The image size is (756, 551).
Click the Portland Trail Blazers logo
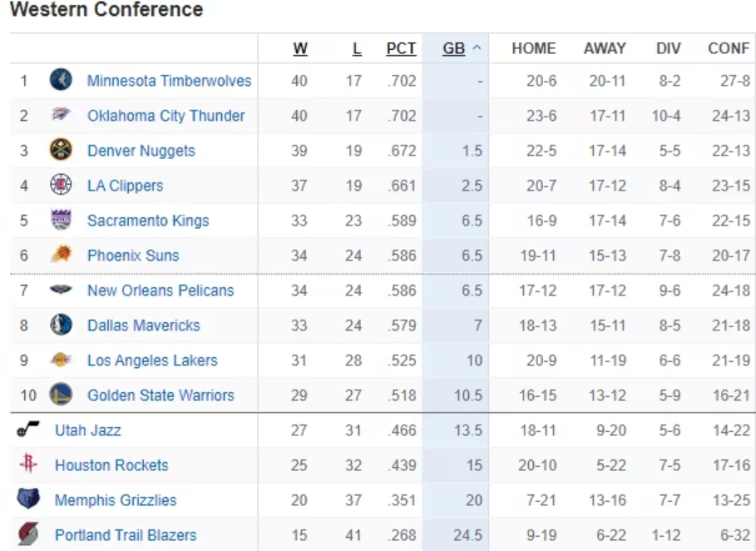coord(28,535)
